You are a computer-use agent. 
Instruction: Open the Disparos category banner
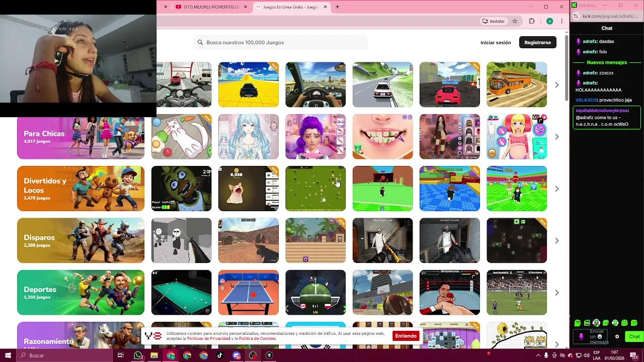(80, 240)
